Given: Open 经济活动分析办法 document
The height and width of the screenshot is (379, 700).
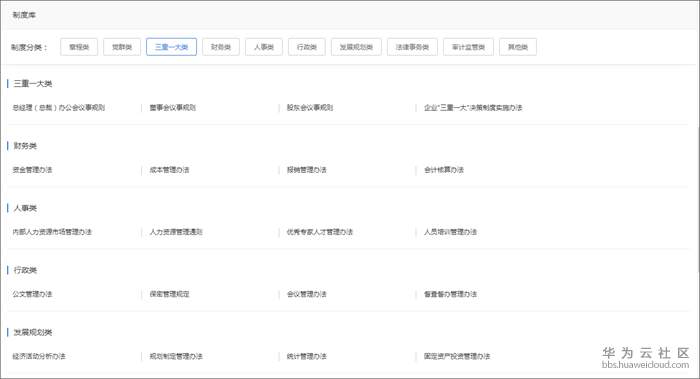Looking at the screenshot, I should [39, 356].
